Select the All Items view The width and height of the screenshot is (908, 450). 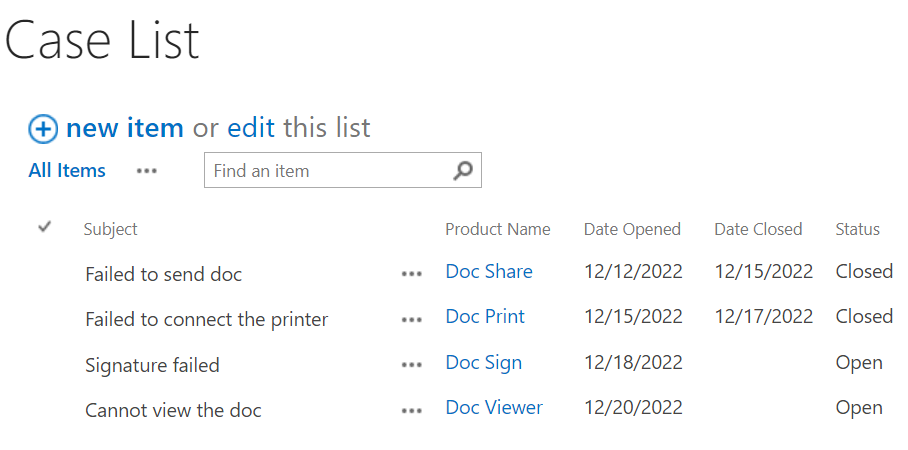[x=67, y=171]
